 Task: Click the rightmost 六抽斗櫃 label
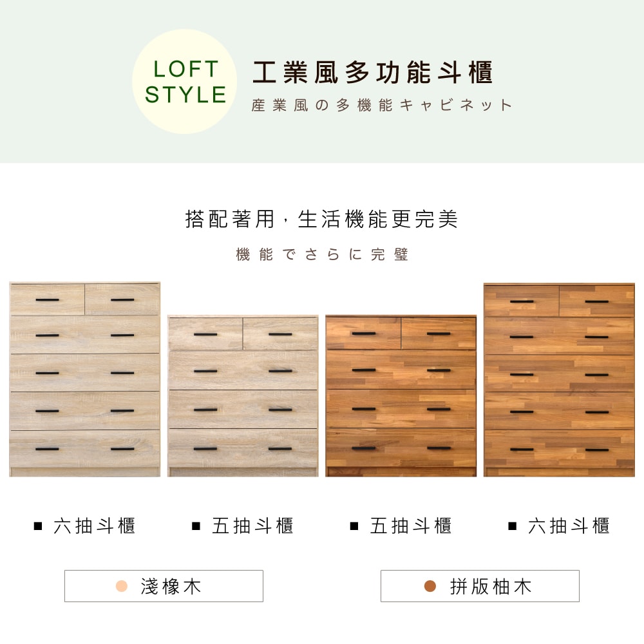(569, 526)
